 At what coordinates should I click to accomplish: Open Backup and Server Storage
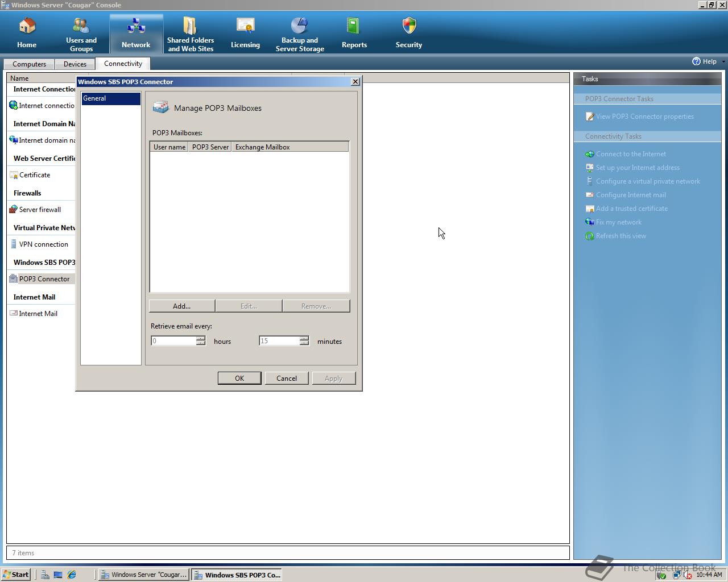(x=300, y=33)
